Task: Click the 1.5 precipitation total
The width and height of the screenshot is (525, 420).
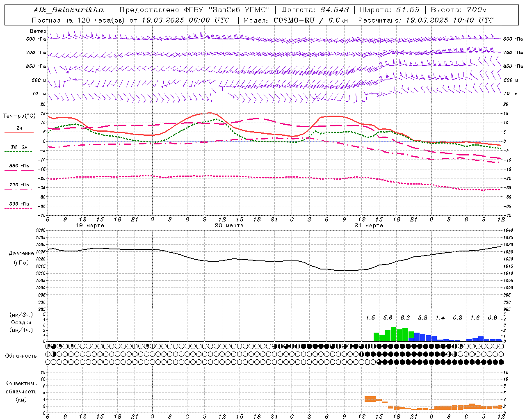Action: point(370,317)
